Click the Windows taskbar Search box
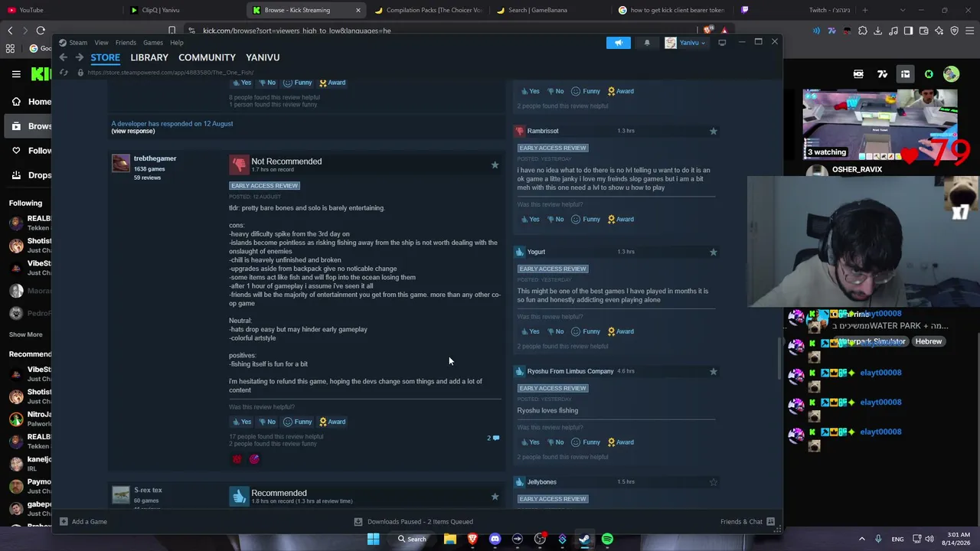Image resolution: width=980 pixels, height=551 pixels. pyautogui.click(x=412, y=539)
